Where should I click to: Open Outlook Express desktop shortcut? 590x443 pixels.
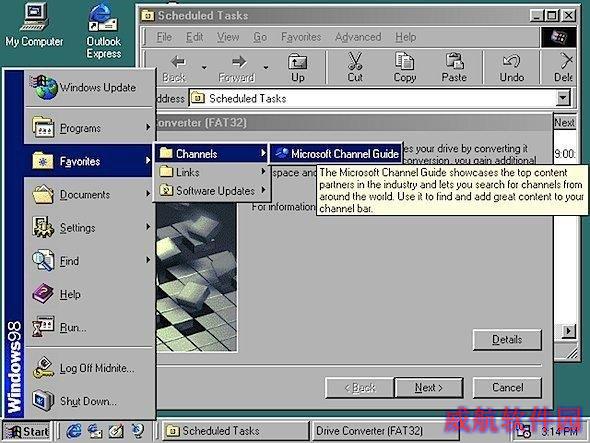point(103,31)
